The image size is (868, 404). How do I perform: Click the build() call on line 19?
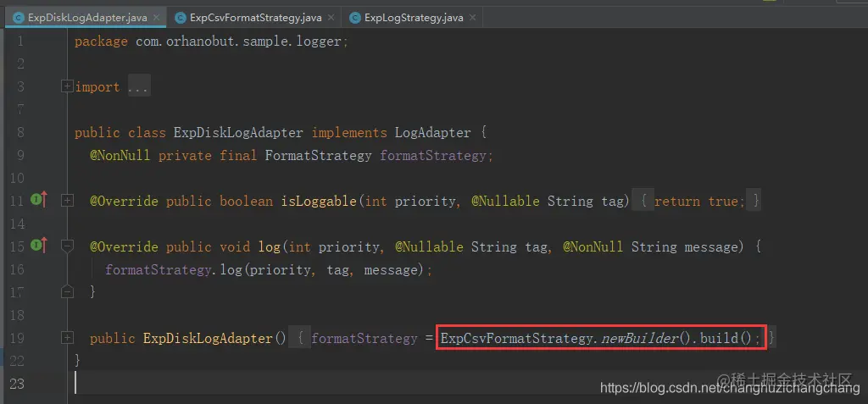[726, 338]
